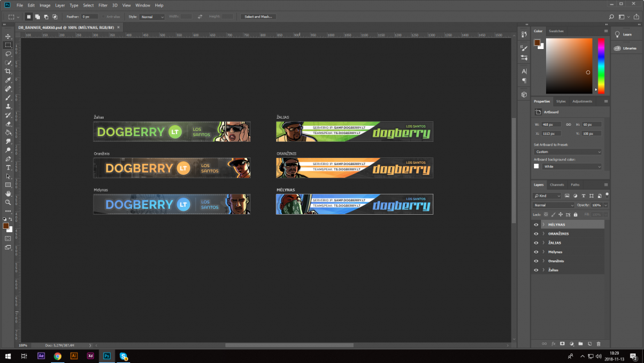Toggle the layer filter on/off switch
This screenshot has width=644, height=363.
pos(607,195)
